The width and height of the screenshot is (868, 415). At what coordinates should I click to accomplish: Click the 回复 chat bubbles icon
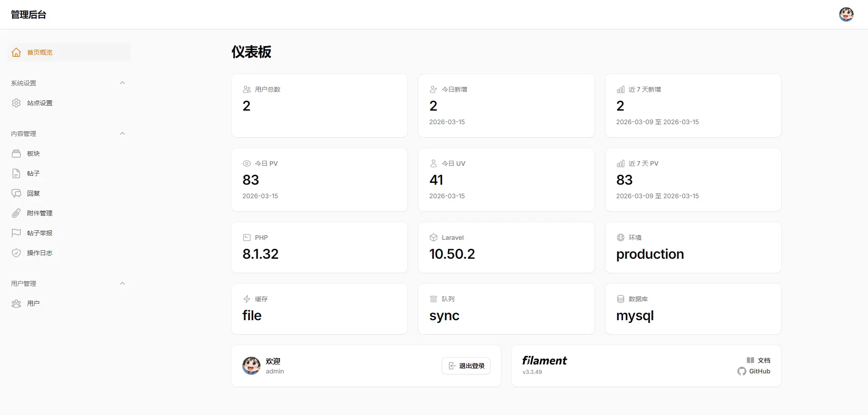16,193
